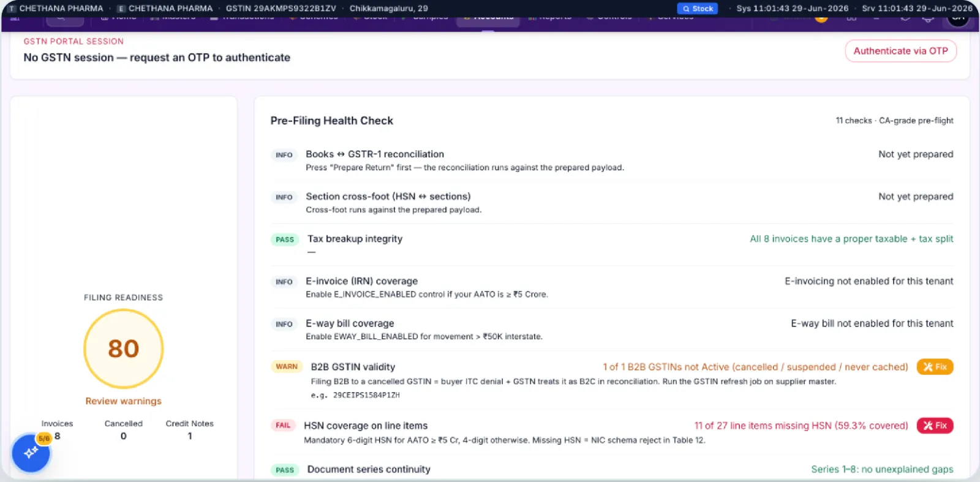Click E-invoice (IRN) coverage check
This screenshot has height=482, width=980.
tap(361, 281)
